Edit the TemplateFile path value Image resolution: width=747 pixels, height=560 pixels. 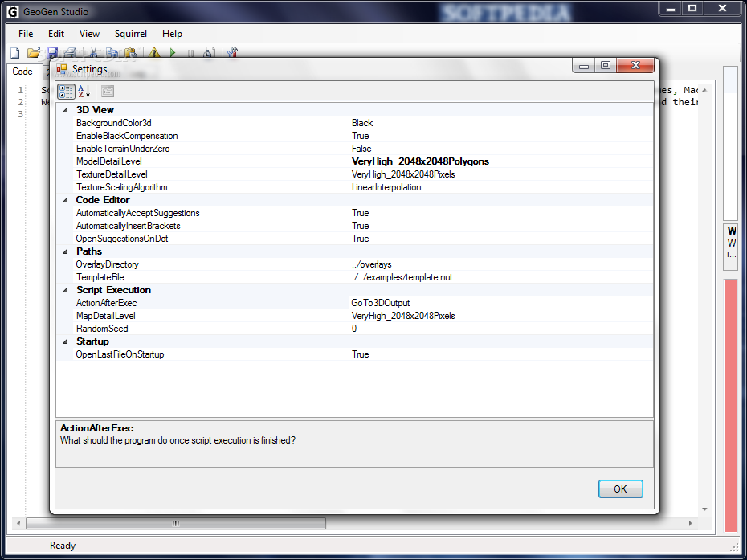[x=500, y=277]
